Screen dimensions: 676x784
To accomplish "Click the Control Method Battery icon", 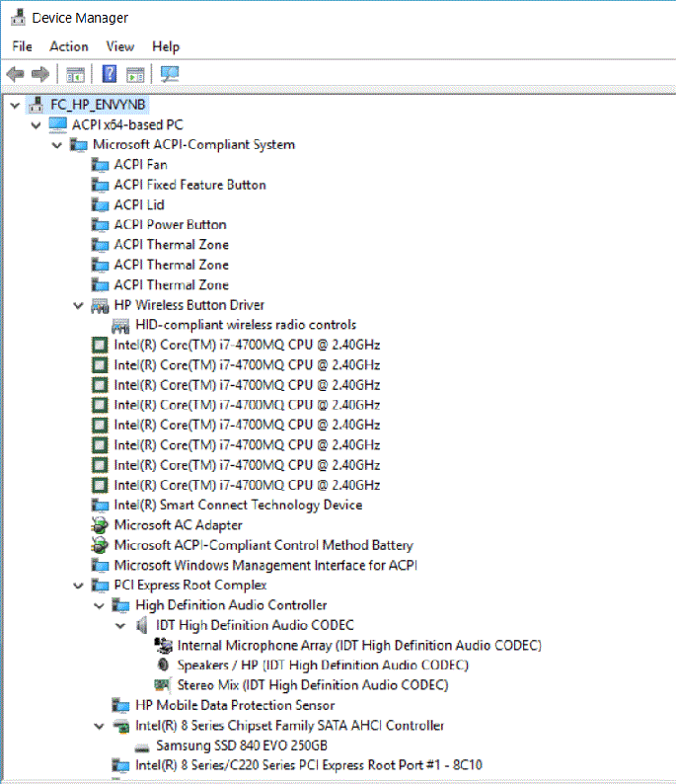I will (x=100, y=545).
